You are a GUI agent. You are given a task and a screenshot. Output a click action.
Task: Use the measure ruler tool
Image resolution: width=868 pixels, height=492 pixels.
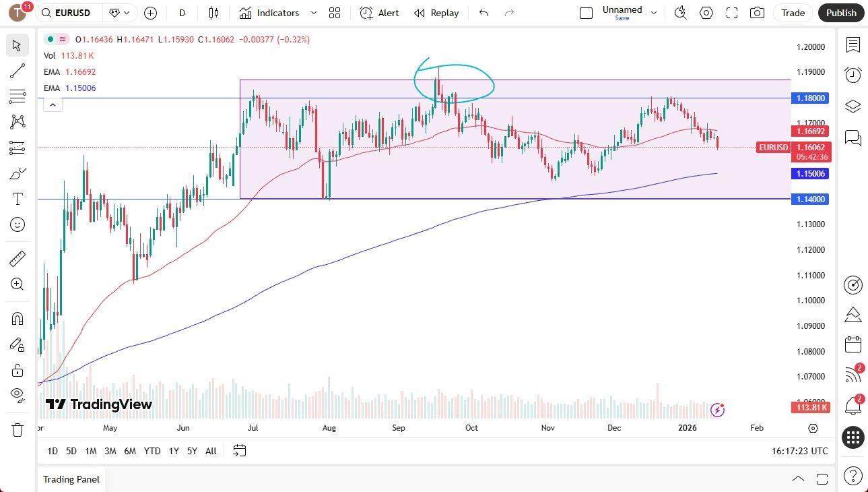click(x=17, y=258)
